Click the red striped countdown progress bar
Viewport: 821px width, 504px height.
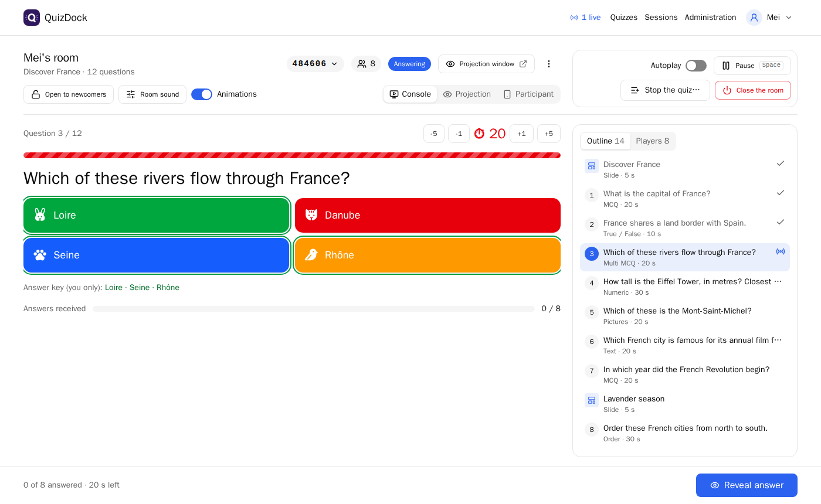tap(292, 155)
